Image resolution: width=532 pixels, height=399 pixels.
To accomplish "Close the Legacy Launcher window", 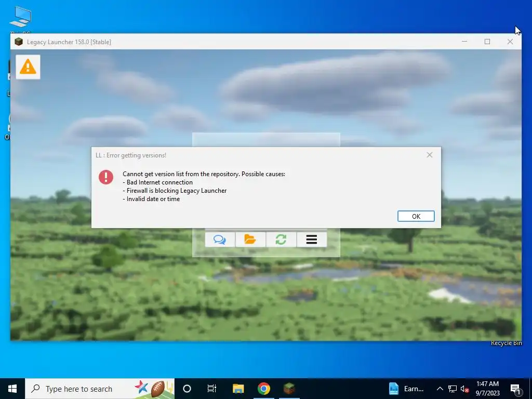I will [510, 42].
